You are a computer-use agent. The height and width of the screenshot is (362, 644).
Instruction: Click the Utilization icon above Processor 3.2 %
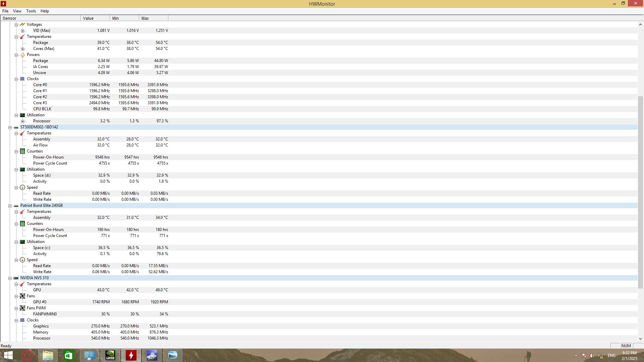point(22,115)
